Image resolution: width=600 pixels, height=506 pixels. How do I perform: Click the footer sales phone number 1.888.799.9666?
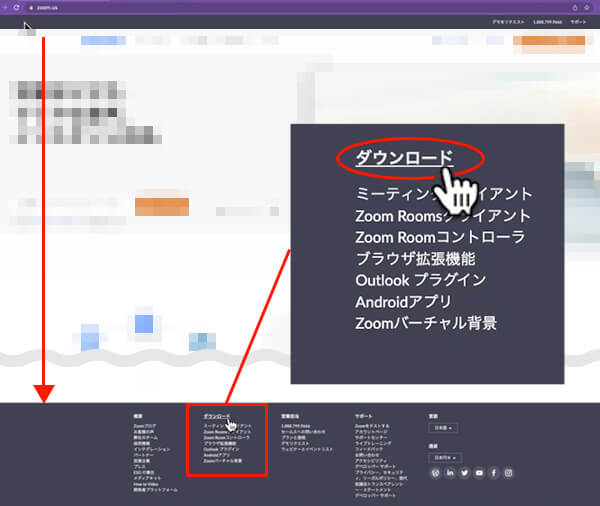pyautogui.click(x=296, y=426)
